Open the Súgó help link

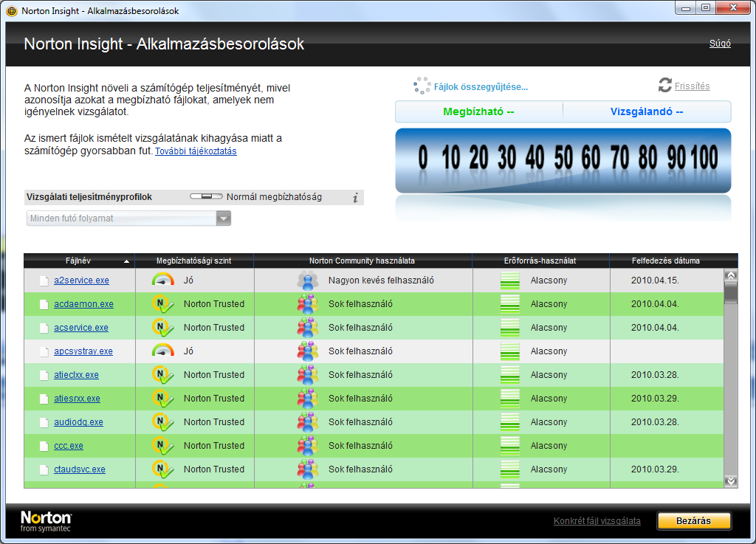pos(720,44)
